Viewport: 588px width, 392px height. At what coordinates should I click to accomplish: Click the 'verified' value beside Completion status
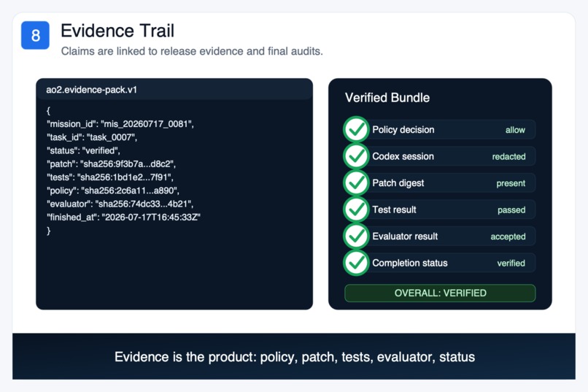coord(511,264)
